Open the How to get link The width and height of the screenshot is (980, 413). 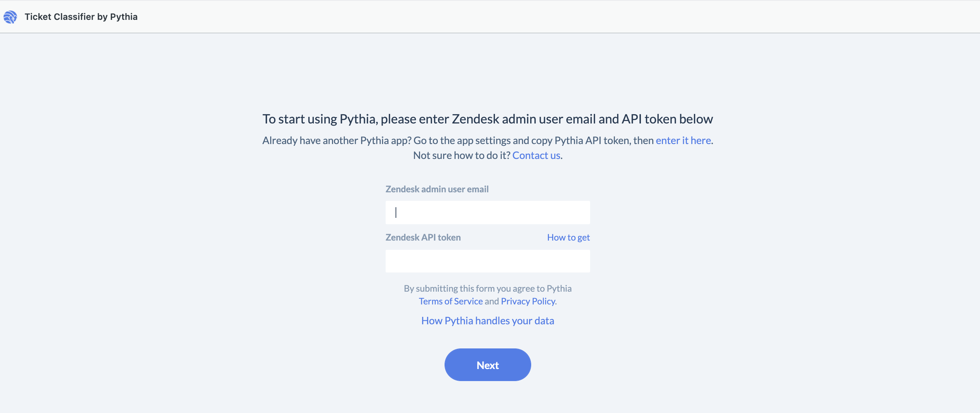click(568, 237)
